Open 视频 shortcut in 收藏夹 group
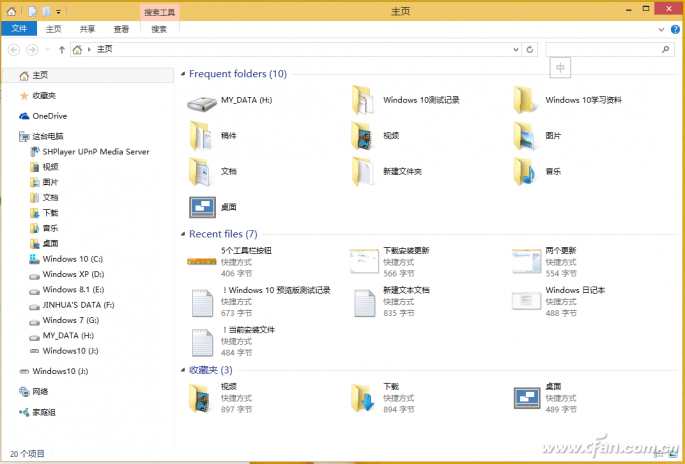 [200, 398]
